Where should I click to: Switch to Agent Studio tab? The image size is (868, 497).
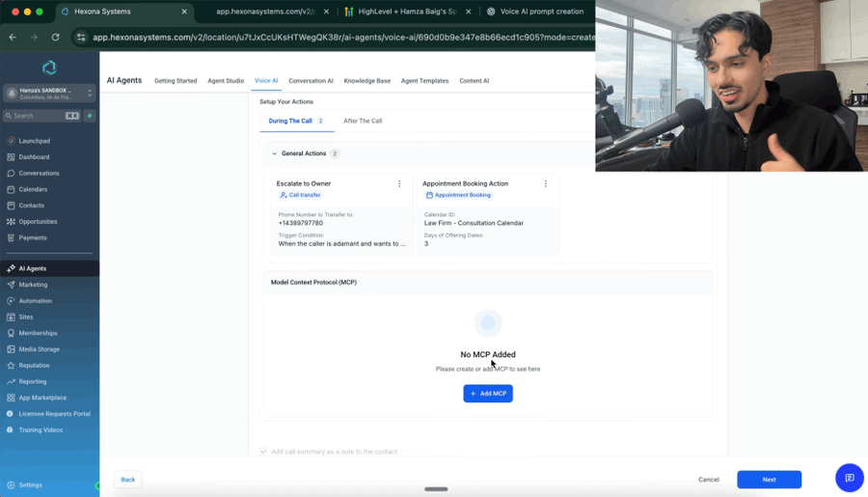pyautogui.click(x=226, y=81)
